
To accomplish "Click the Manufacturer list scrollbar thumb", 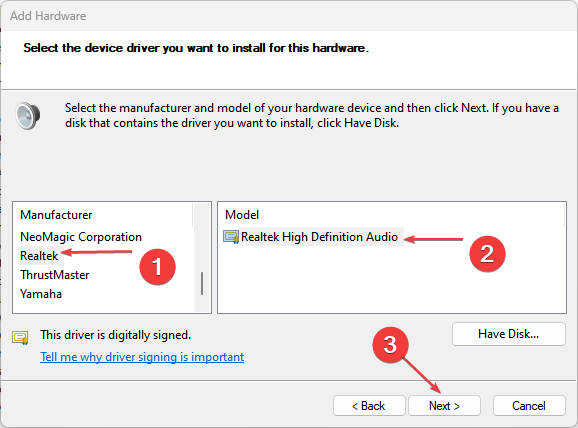I will (202, 283).
